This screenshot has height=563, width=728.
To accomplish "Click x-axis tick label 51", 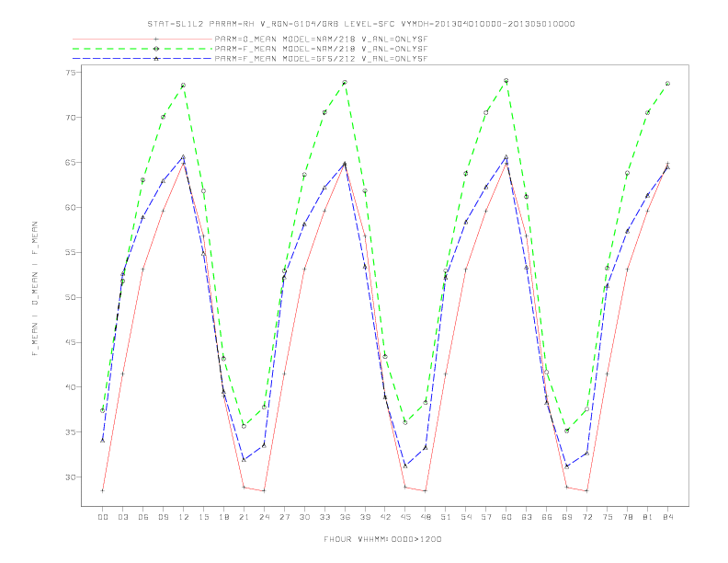I will point(446,517).
